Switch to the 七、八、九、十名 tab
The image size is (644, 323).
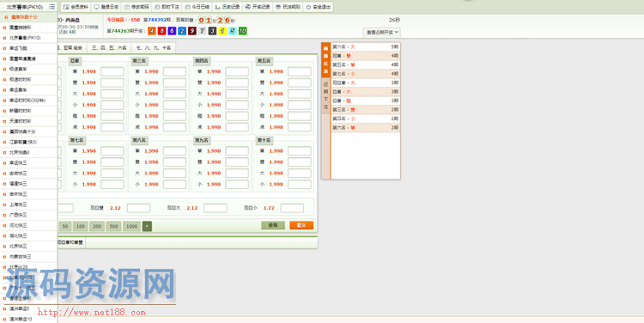(x=154, y=48)
